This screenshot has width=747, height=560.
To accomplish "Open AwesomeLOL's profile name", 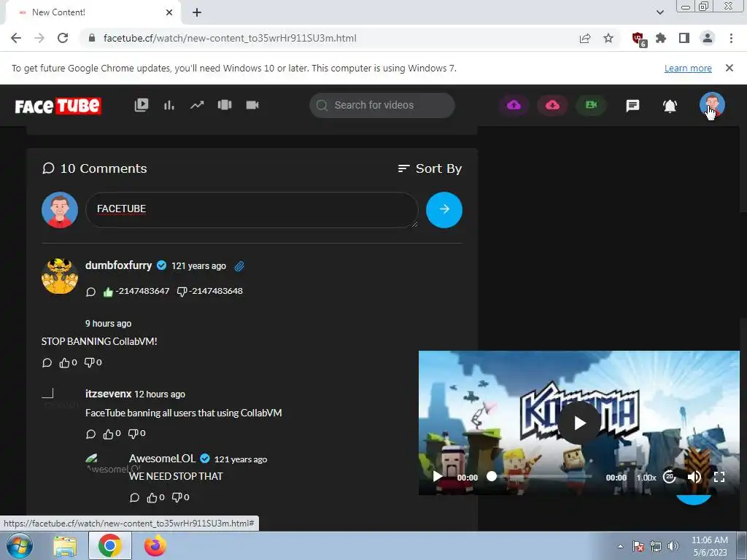I will (x=162, y=459).
